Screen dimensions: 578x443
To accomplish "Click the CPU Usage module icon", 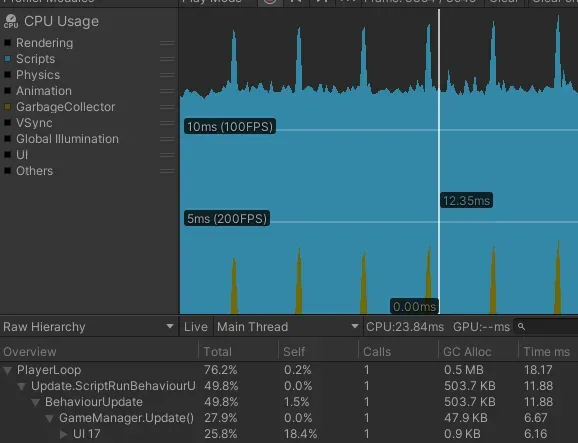I will pyautogui.click(x=11, y=21).
